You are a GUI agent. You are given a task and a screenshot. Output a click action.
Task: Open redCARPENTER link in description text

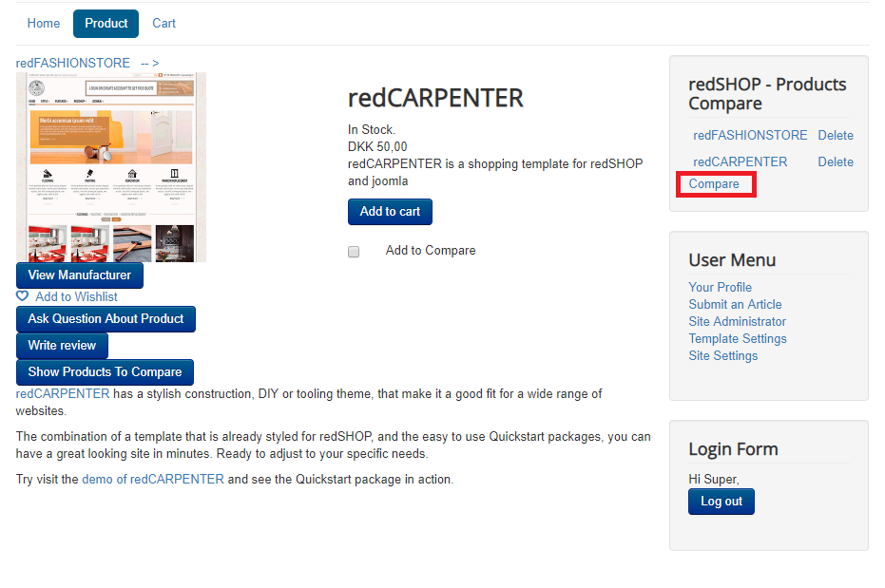63,393
